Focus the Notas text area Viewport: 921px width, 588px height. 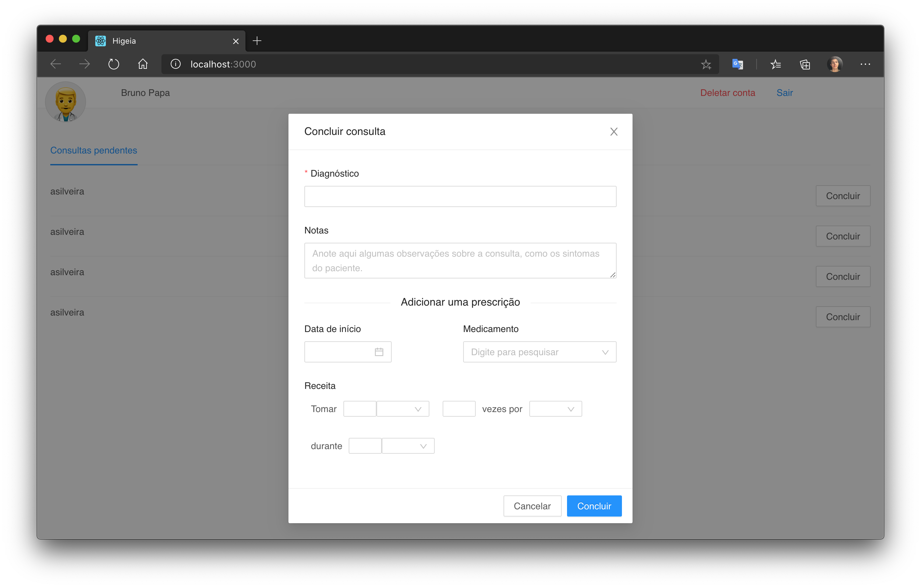(x=460, y=260)
